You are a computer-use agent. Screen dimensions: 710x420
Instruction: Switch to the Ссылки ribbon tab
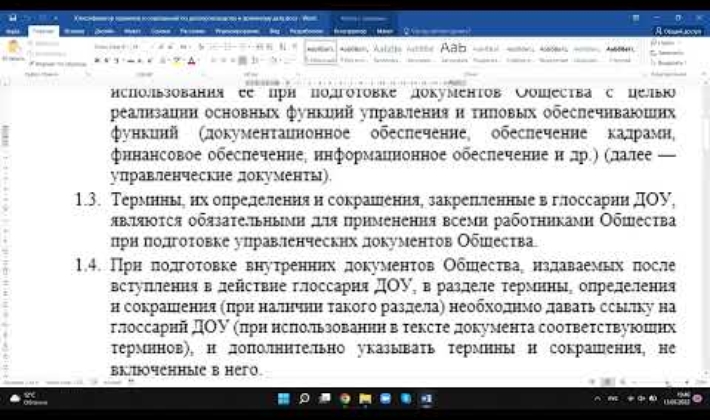161,31
